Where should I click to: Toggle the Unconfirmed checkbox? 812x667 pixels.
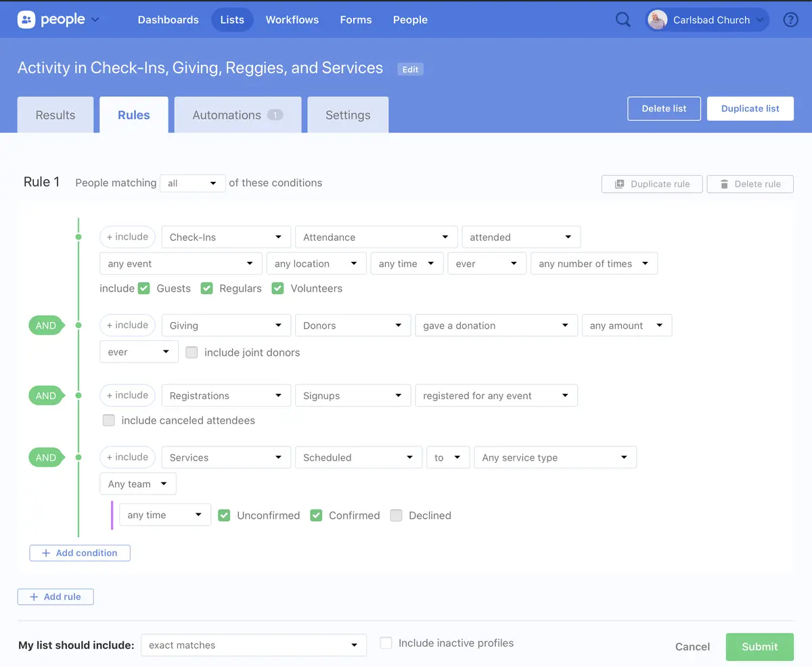tap(224, 515)
